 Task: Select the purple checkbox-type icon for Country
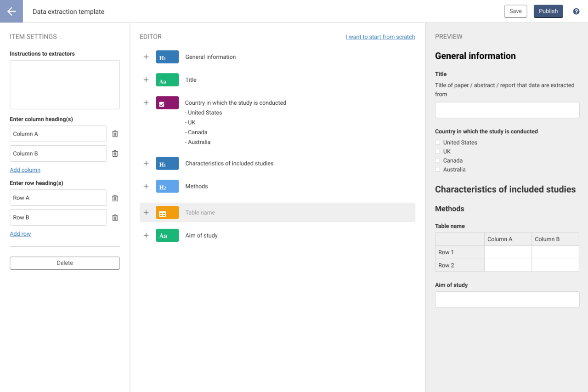pos(167,103)
